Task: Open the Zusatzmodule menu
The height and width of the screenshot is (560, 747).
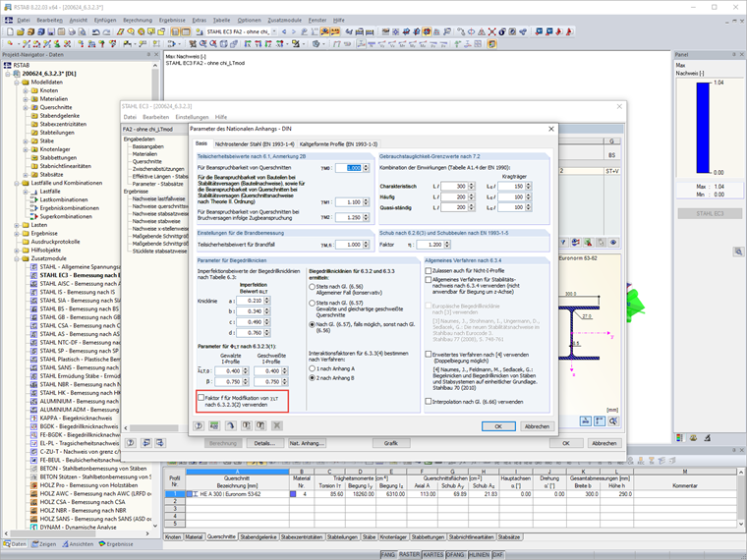Action: (287, 20)
